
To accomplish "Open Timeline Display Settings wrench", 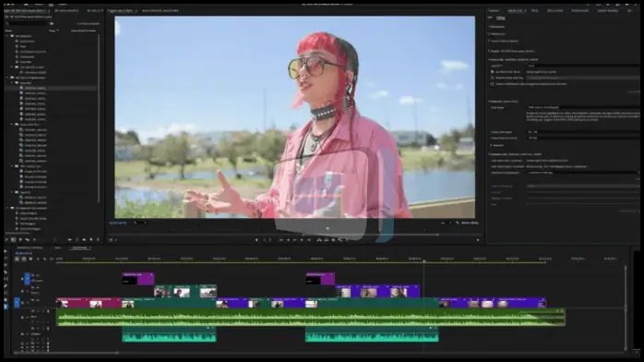I will tap(45, 259).
